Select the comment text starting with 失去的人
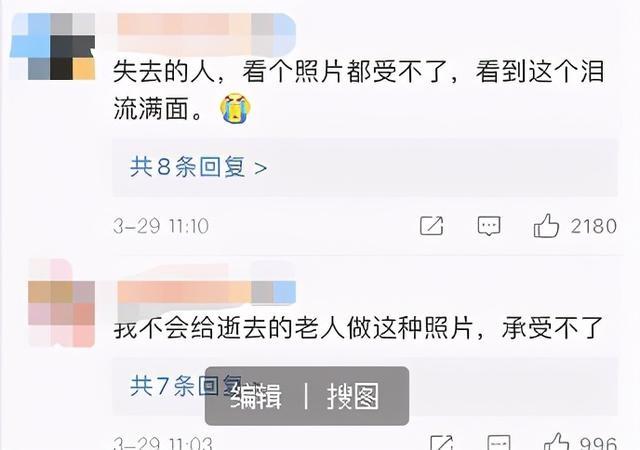Image resolution: width=640 pixels, height=450 pixels. tap(358, 90)
